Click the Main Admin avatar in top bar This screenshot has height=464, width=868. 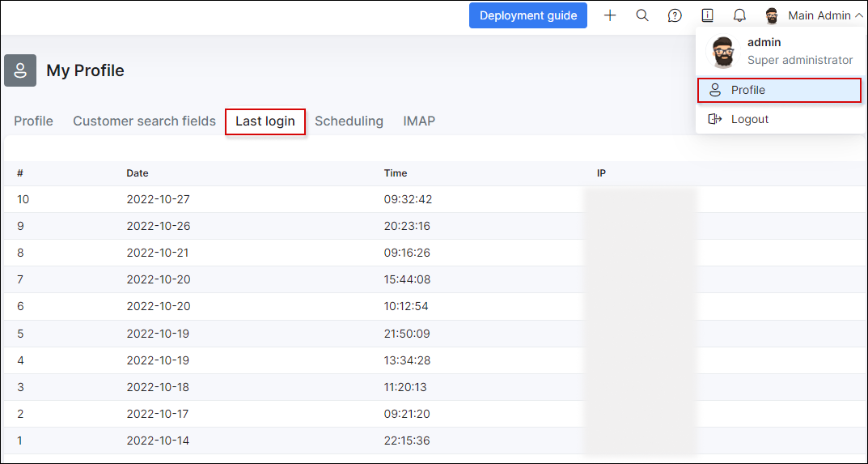(772, 15)
